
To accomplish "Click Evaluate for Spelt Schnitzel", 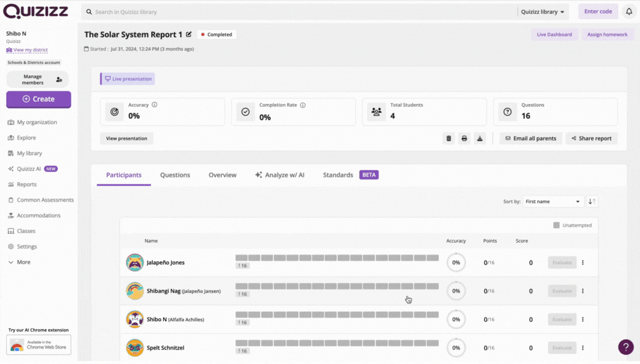I will (x=562, y=348).
